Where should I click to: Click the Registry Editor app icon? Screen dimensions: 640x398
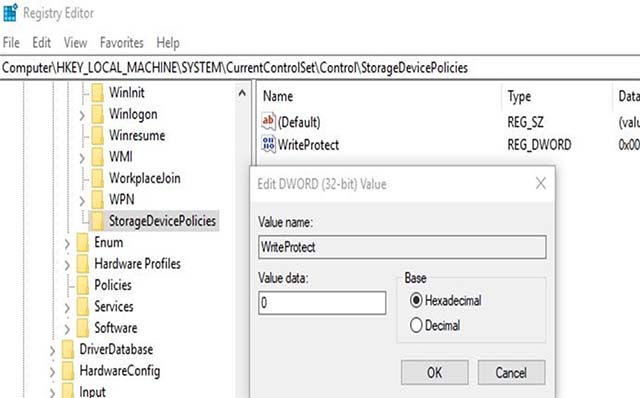coord(10,12)
